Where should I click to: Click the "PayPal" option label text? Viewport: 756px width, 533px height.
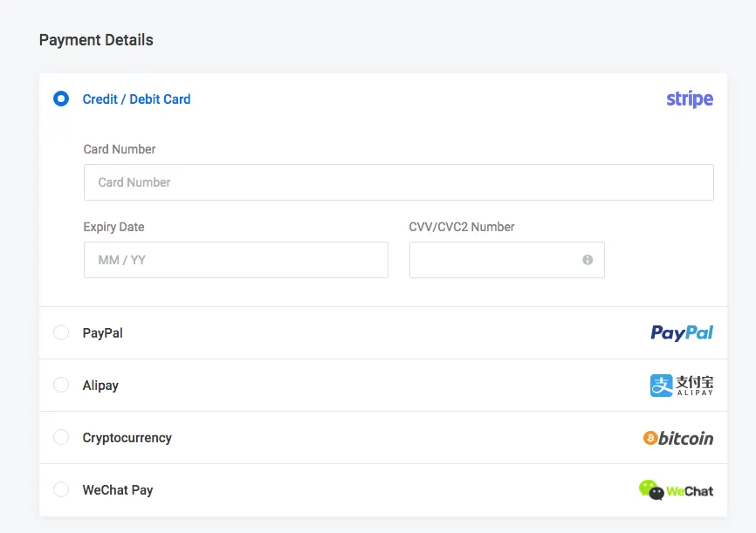tap(102, 333)
